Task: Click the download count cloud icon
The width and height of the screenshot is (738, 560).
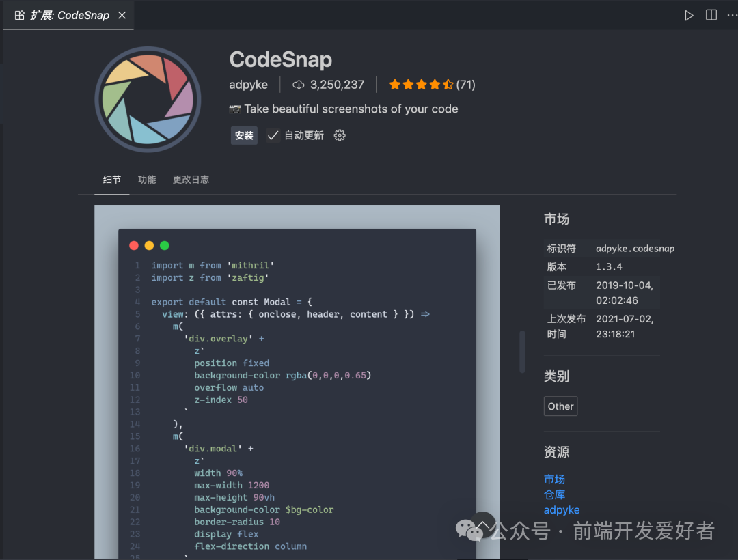Action: coord(297,85)
